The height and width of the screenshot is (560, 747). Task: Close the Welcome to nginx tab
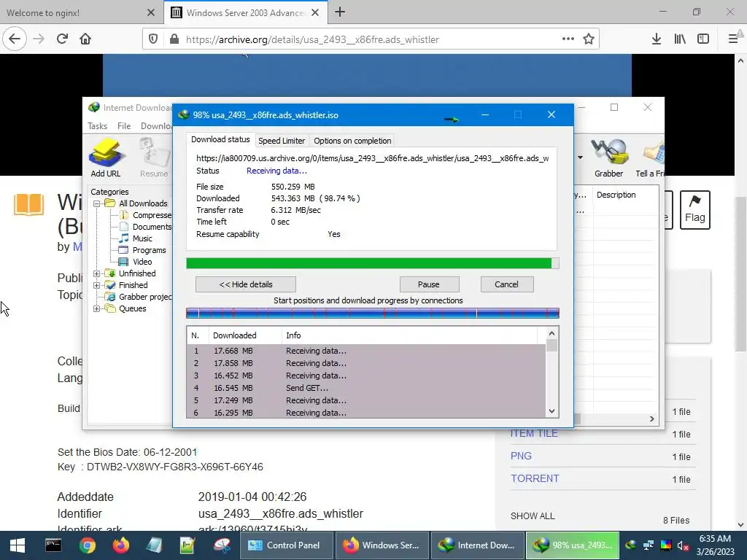click(x=151, y=13)
